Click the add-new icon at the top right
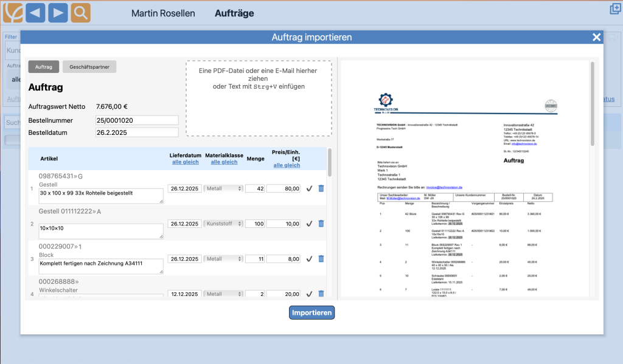The image size is (623, 364). click(616, 9)
